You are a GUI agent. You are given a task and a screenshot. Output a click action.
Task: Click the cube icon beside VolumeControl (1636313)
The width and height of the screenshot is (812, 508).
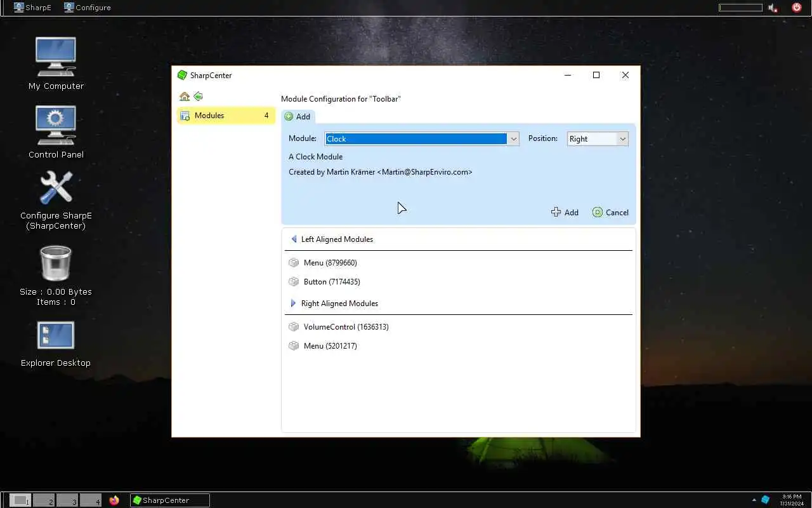[x=294, y=327]
